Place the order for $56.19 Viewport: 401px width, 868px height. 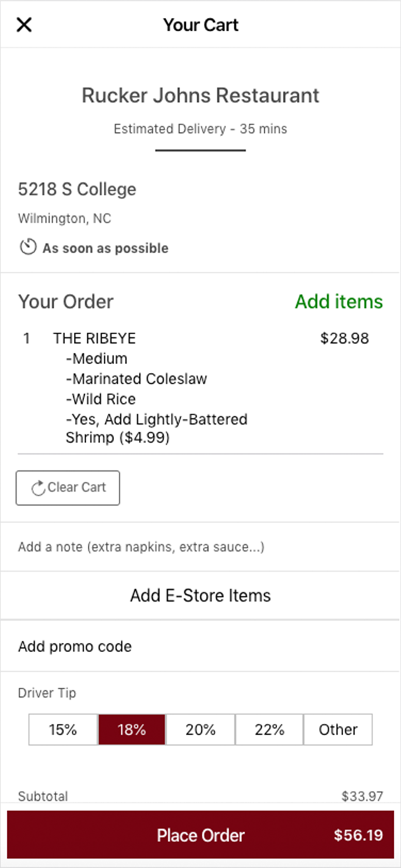click(x=200, y=835)
